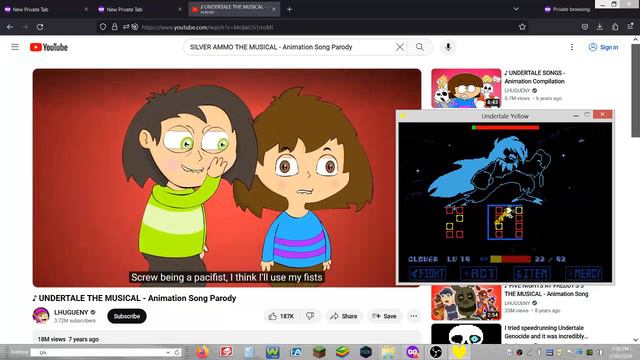The image size is (640, 360).
Task: Start voice search with the microphone
Action: pos(448,47)
